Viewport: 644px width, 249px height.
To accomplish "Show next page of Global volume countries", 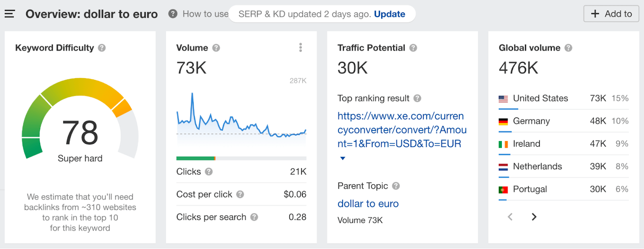I will [x=534, y=217].
